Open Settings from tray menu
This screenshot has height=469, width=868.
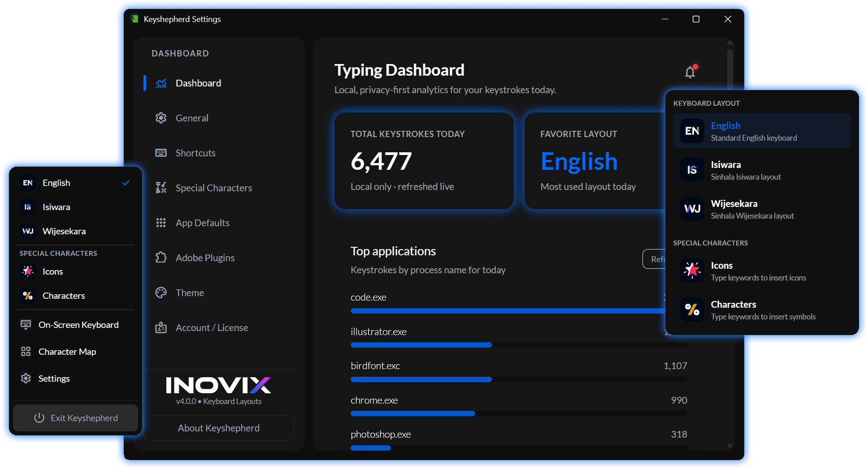(x=75, y=379)
